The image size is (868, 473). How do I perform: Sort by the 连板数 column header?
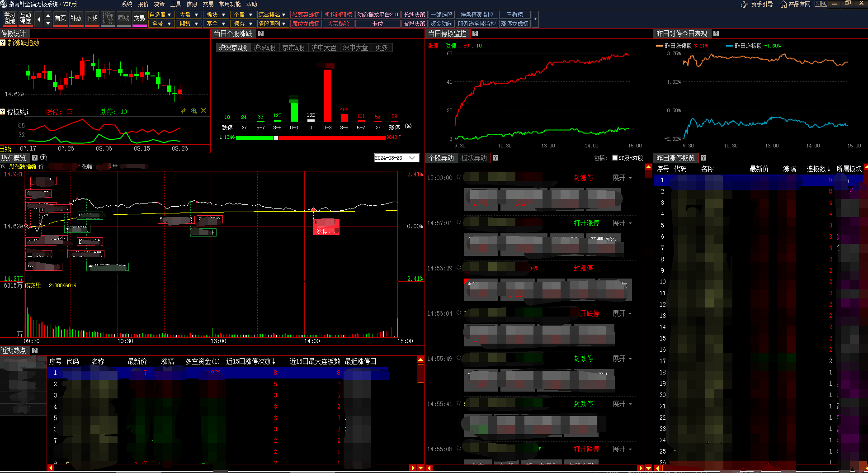point(818,169)
